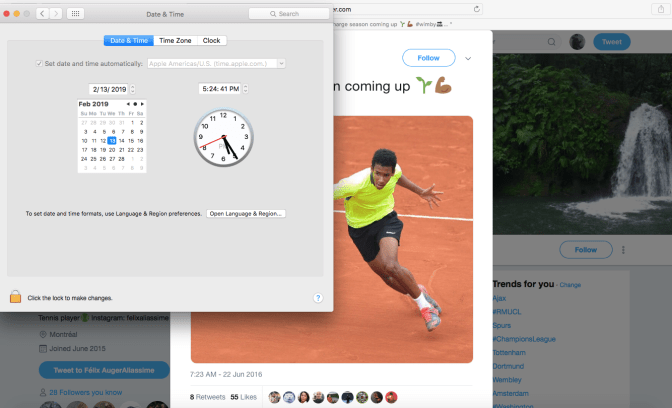
Task: Click the Twitter search magnifier icon
Action: coord(553,42)
